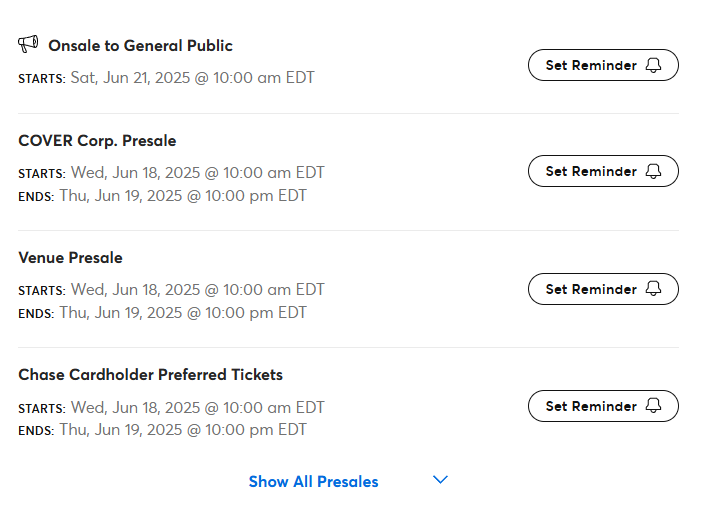Set Reminder for Onsale to General Public

(603, 65)
